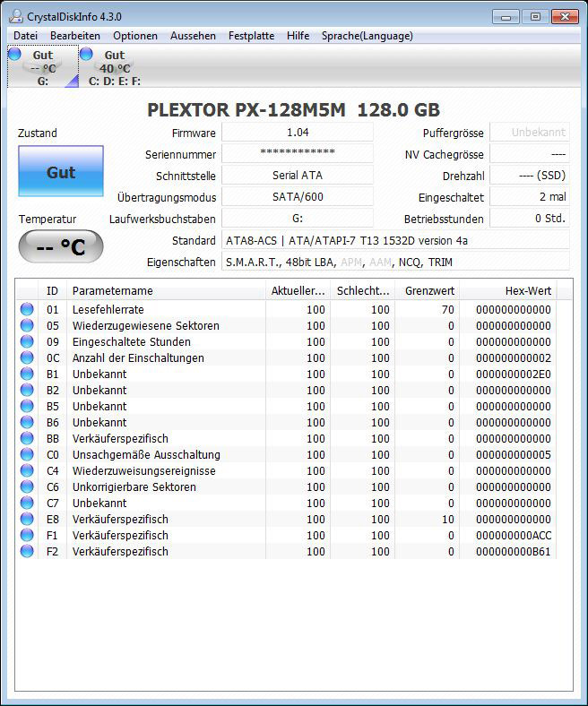This screenshot has width=588, height=706.
Task: Click the Betriebsstunden field 0 Std.
Action: coord(530,219)
